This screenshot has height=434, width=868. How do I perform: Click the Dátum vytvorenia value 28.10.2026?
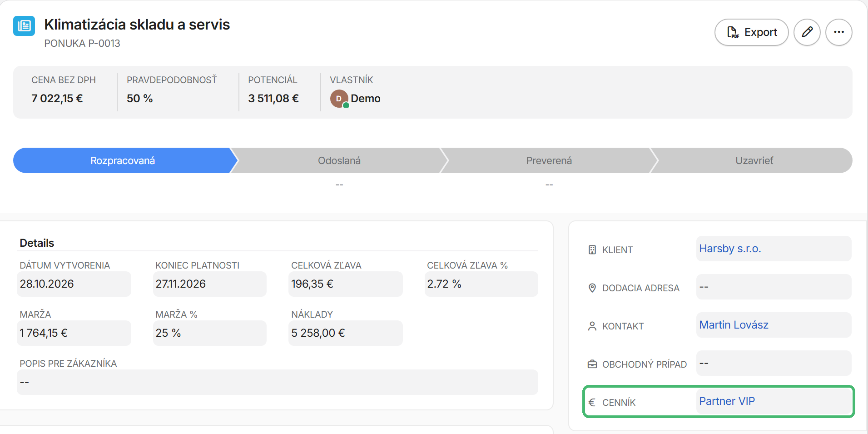(47, 284)
